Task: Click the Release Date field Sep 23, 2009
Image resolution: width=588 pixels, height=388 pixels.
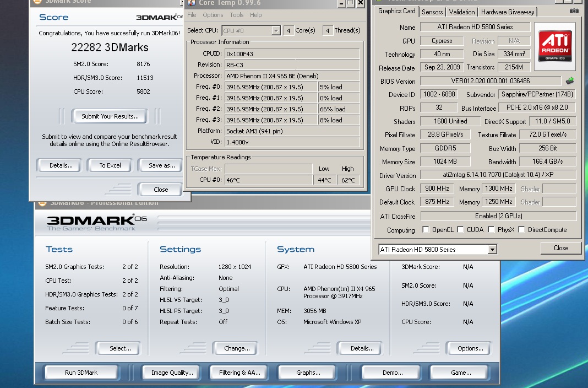Action: click(442, 68)
